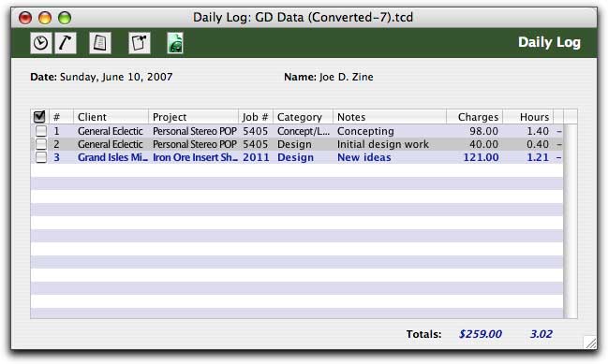Sort by the Client column header
608x364 pixels.
pos(111,117)
